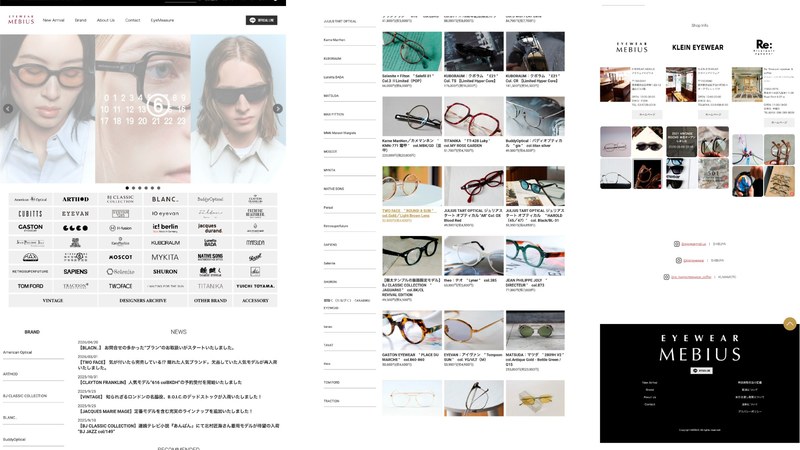Select Karne Marthen in brand list
The width and height of the screenshot is (800, 450).
(x=334, y=40)
